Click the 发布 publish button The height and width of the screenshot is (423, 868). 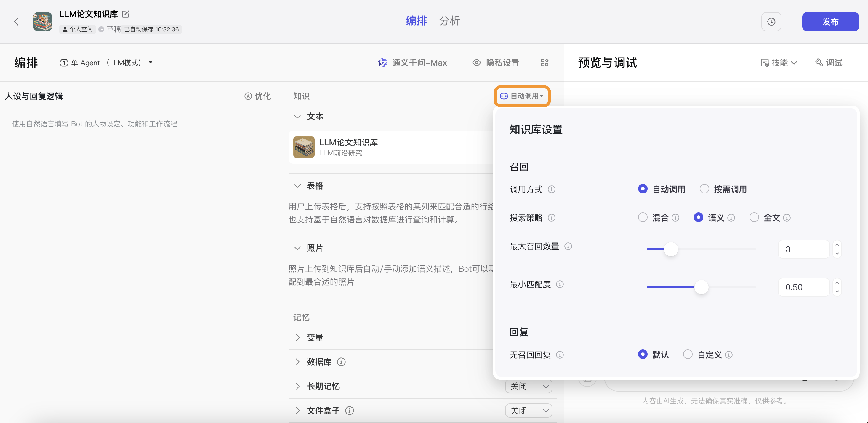coord(830,21)
